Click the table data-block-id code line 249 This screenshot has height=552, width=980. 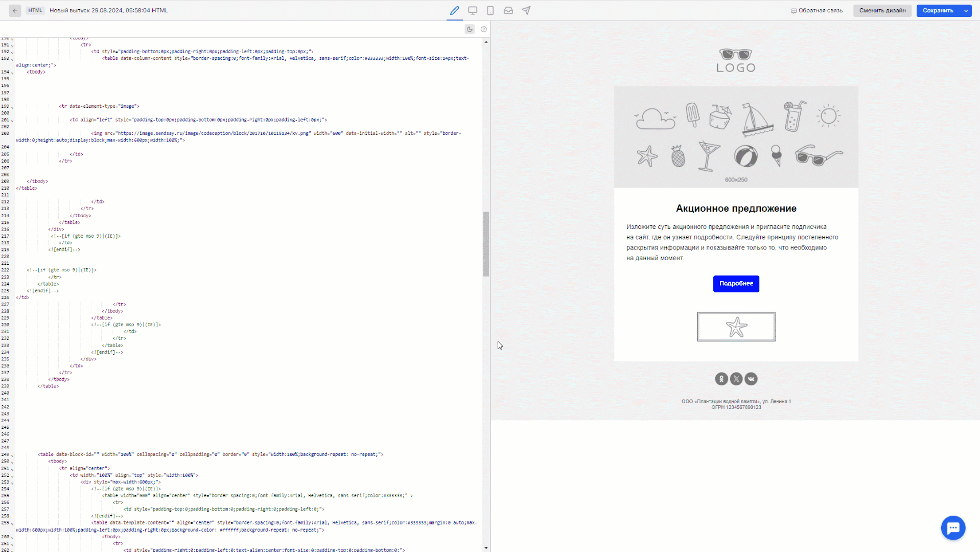click(210, 454)
